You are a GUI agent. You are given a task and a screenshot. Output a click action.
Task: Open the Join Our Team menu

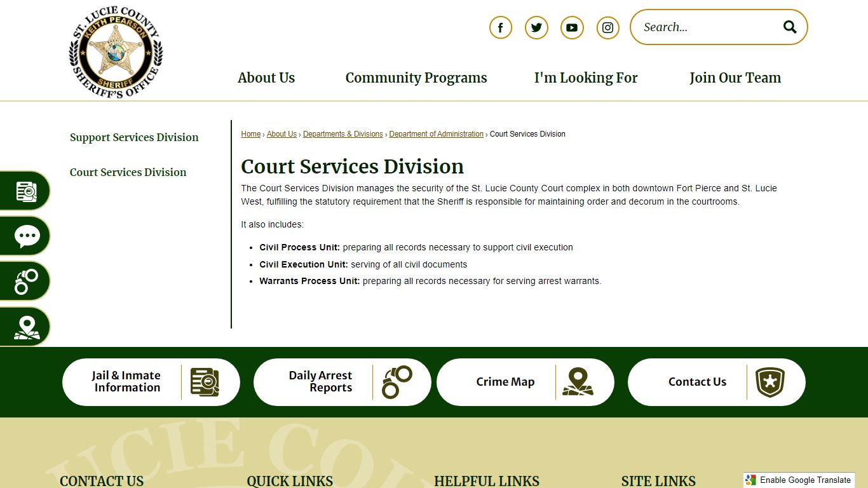coord(735,78)
